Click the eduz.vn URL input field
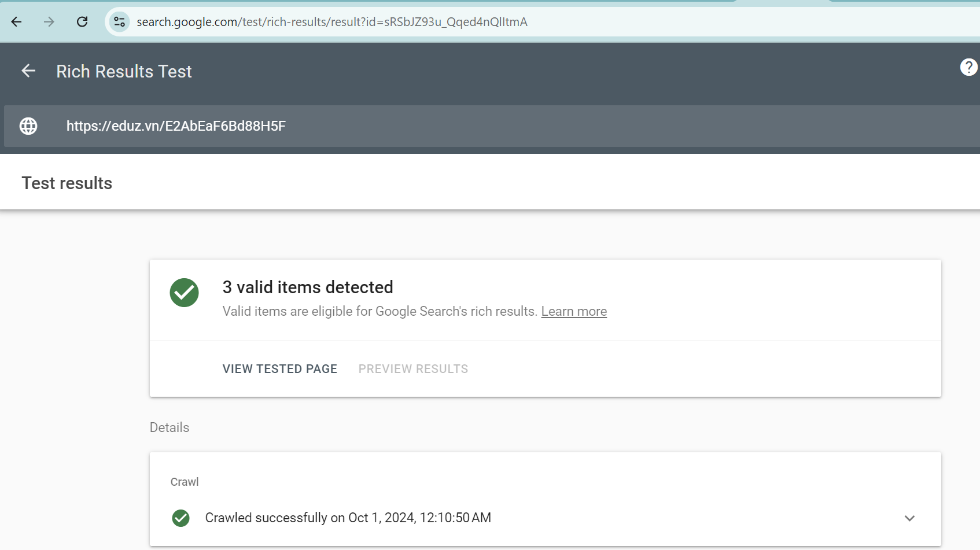The image size is (980, 550). 492,126
